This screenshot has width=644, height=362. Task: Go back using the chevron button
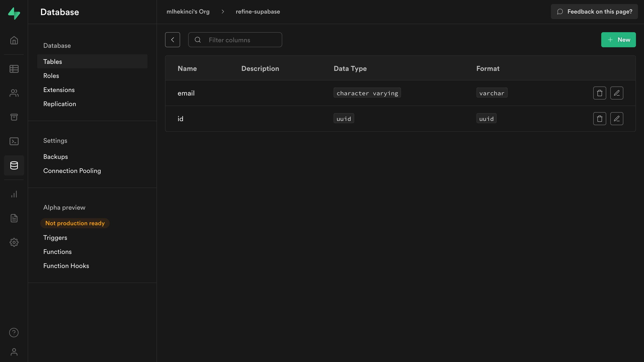(173, 40)
